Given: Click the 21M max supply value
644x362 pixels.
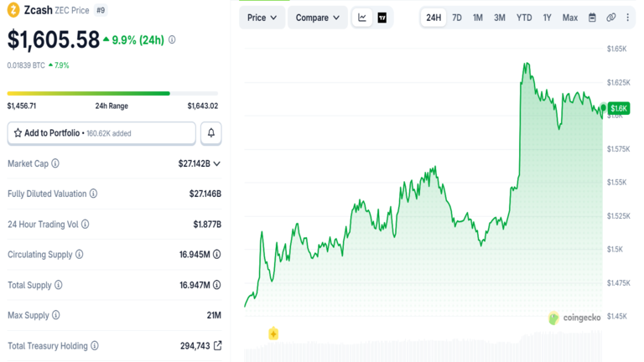Looking at the screenshot, I should 214,315.
